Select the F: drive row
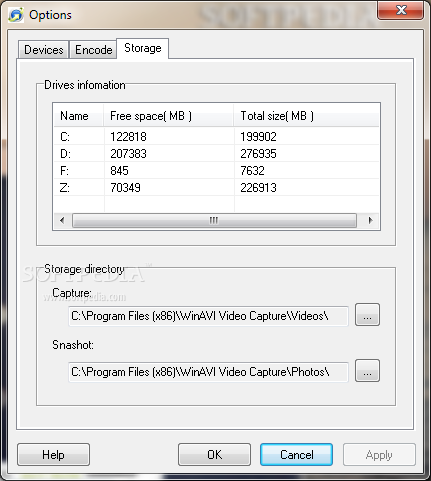 pos(216,170)
